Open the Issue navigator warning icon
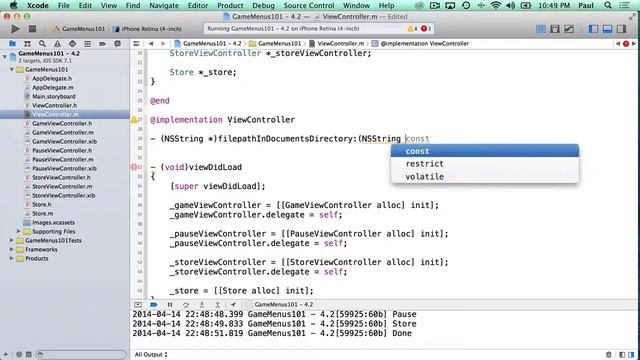This screenshot has width=640, height=360. (x=57, y=44)
